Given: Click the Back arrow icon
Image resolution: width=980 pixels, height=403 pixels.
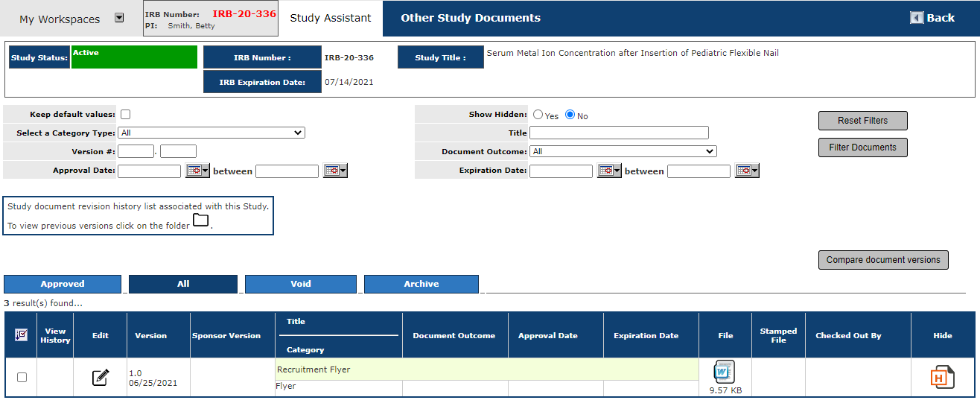Looking at the screenshot, I should [x=917, y=18].
